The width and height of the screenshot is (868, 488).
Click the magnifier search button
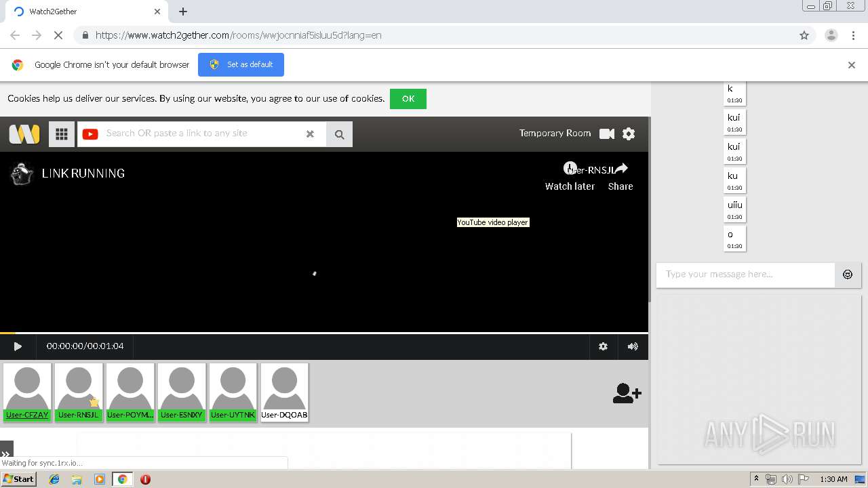[x=340, y=134]
